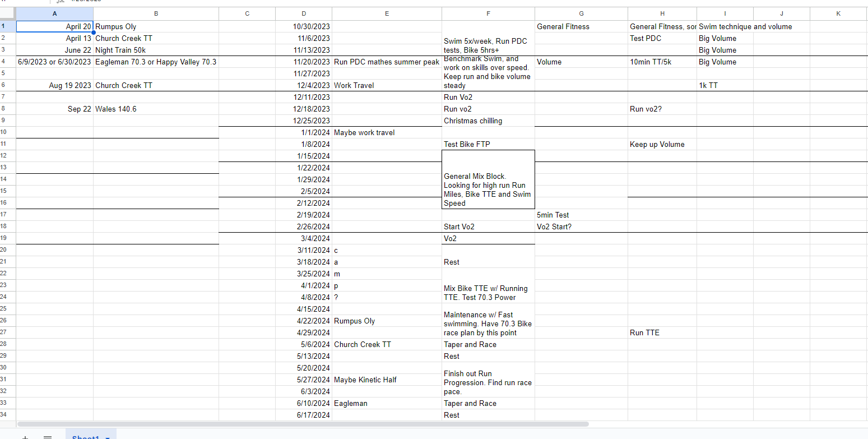Select column D header
868x439 pixels.
tap(303, 13)
